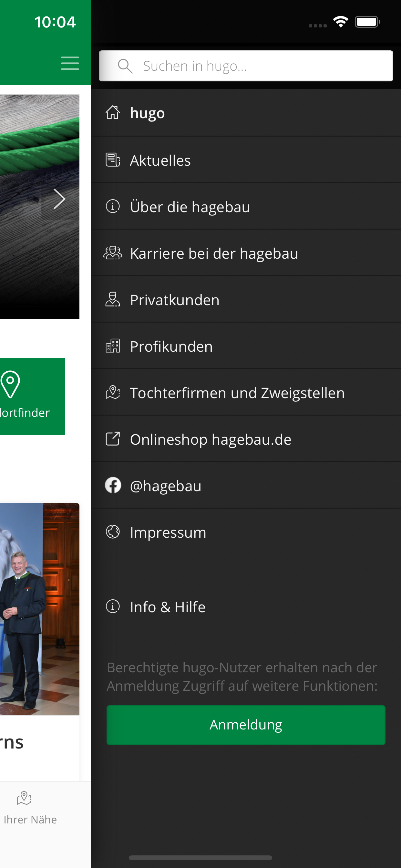Tap the external link icon beside Onlineshop
Image resolution: width=401 pixels, height=868 pixels.
point(113,439)
